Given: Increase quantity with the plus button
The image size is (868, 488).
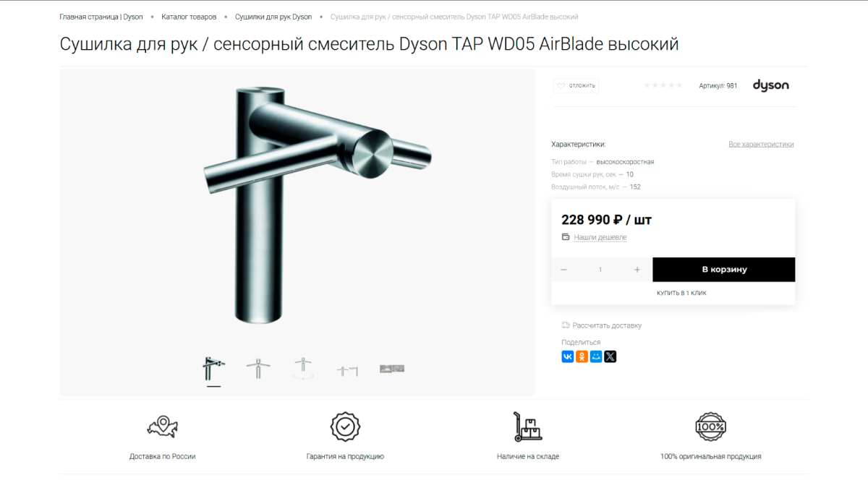Looking at the screenshot, I should [x=637, y=270].
